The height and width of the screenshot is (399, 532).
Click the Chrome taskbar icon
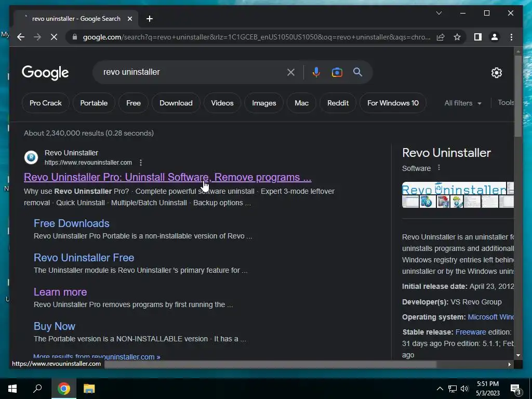tap(64, 389)
